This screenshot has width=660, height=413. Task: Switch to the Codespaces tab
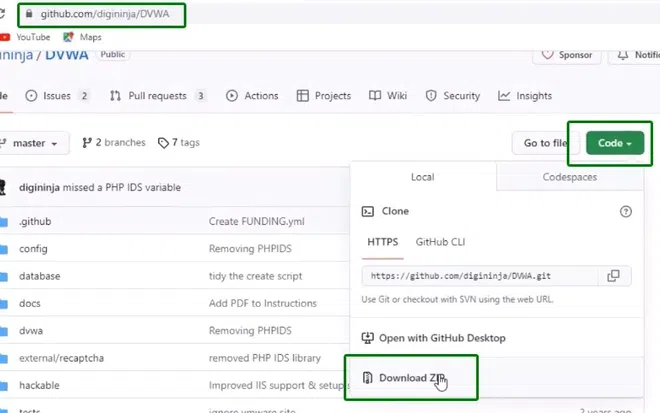(570, 177)
